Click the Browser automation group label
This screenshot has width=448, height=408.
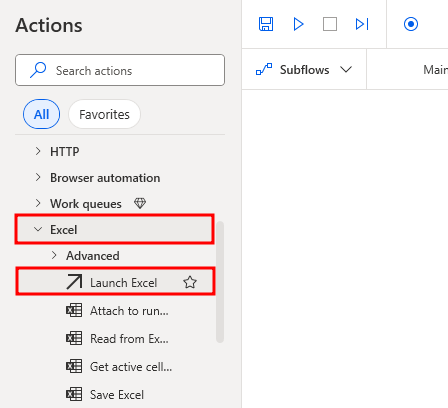point(105,178)
